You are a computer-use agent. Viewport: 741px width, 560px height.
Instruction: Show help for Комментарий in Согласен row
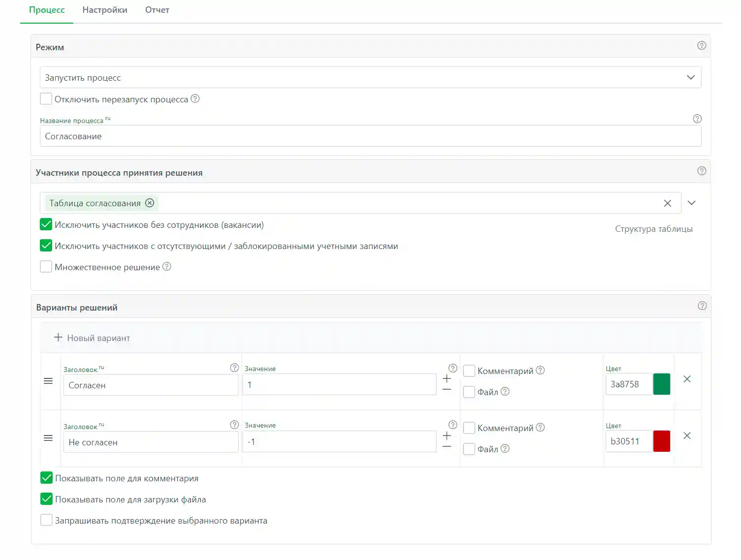(x=540, y=370)
